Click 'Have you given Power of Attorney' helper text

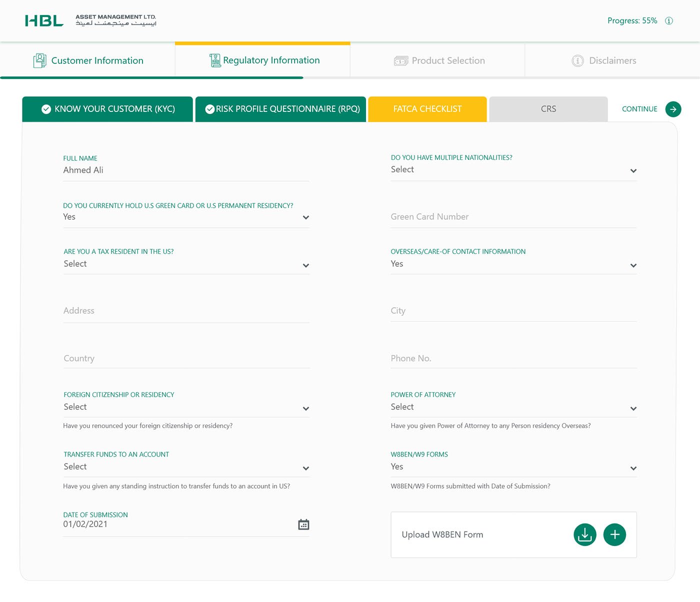pyautogui.click(x=490, y=426)
